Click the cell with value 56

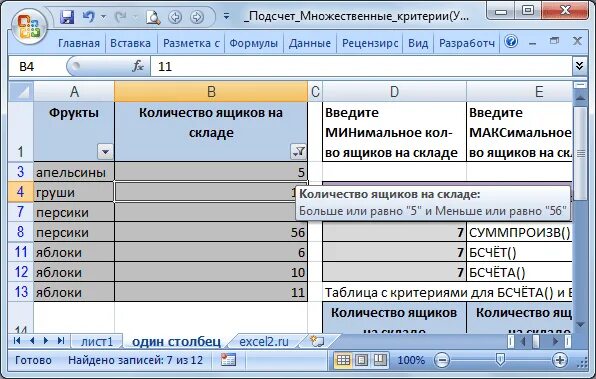pyautogui.click(x=211, y=232)
